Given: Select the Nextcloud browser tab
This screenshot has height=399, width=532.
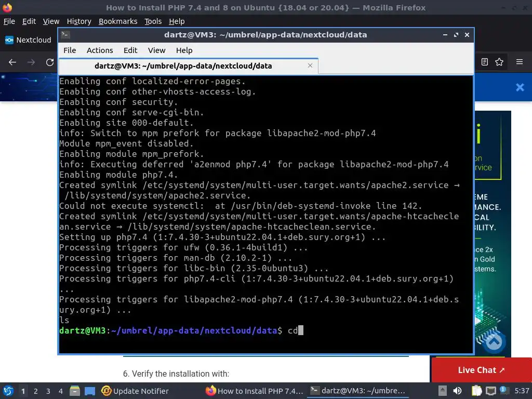Looking at the screenshot, I should (x=29, y=40).
